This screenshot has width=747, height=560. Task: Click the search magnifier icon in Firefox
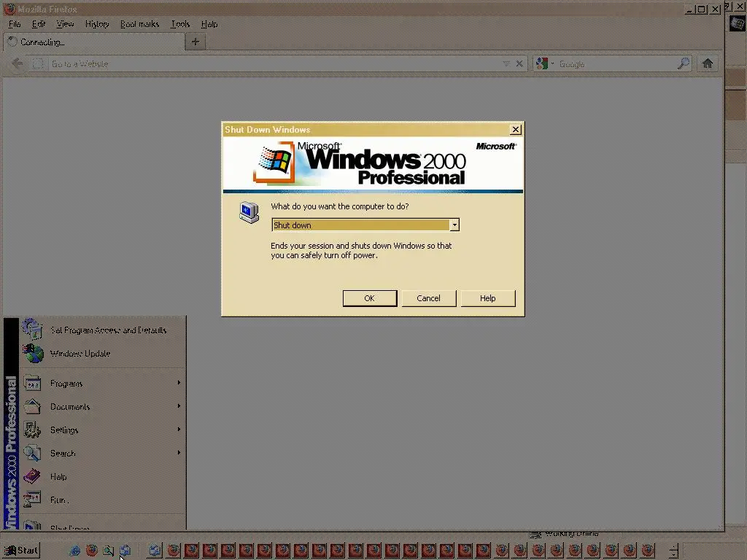point(684,63)
